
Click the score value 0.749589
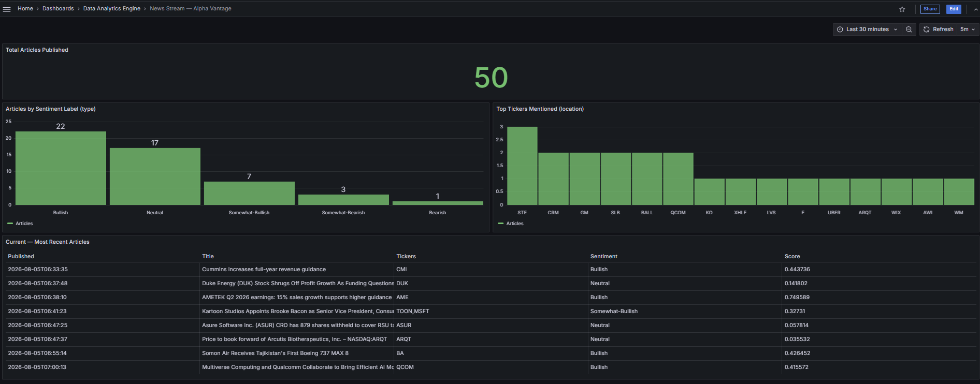797,298
